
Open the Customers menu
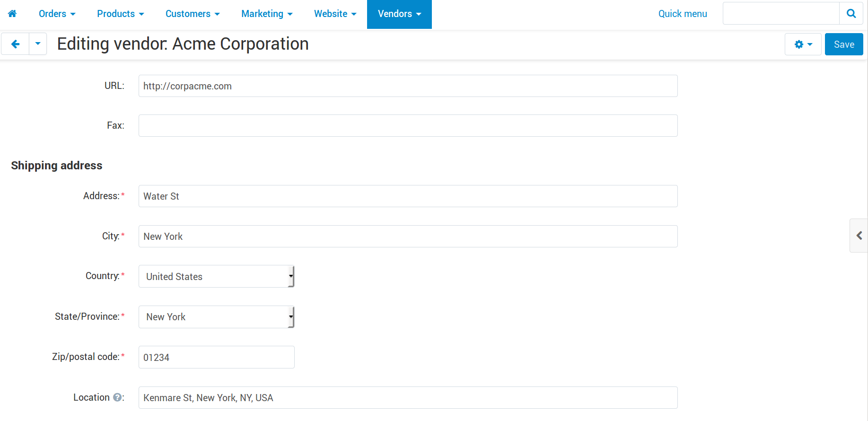tap(193, 14)
